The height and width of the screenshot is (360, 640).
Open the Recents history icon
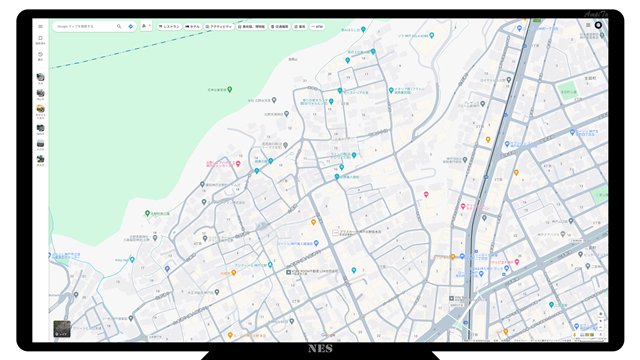tap(40, 55)
